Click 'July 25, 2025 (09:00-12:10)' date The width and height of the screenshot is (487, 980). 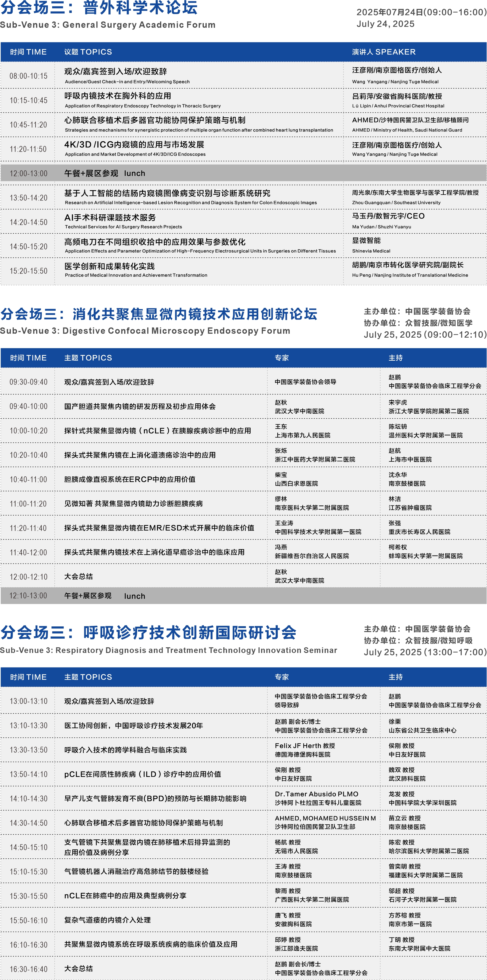[x=425, y=335]
